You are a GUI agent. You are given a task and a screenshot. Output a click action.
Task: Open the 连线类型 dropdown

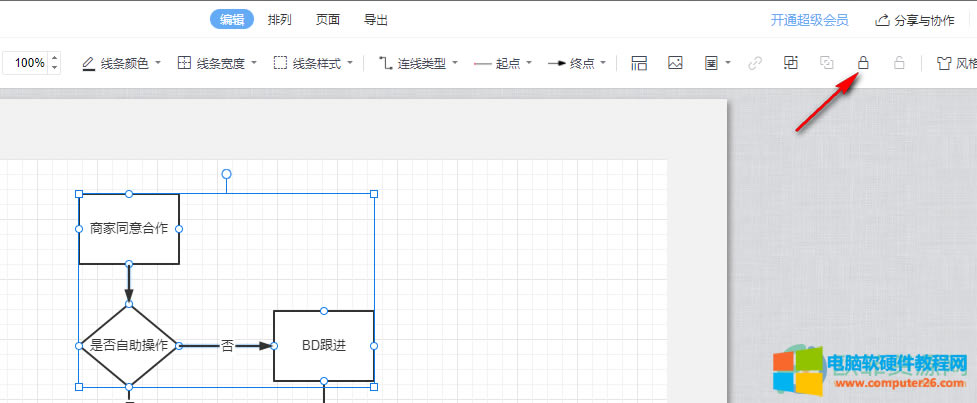(x=419, y=63)
